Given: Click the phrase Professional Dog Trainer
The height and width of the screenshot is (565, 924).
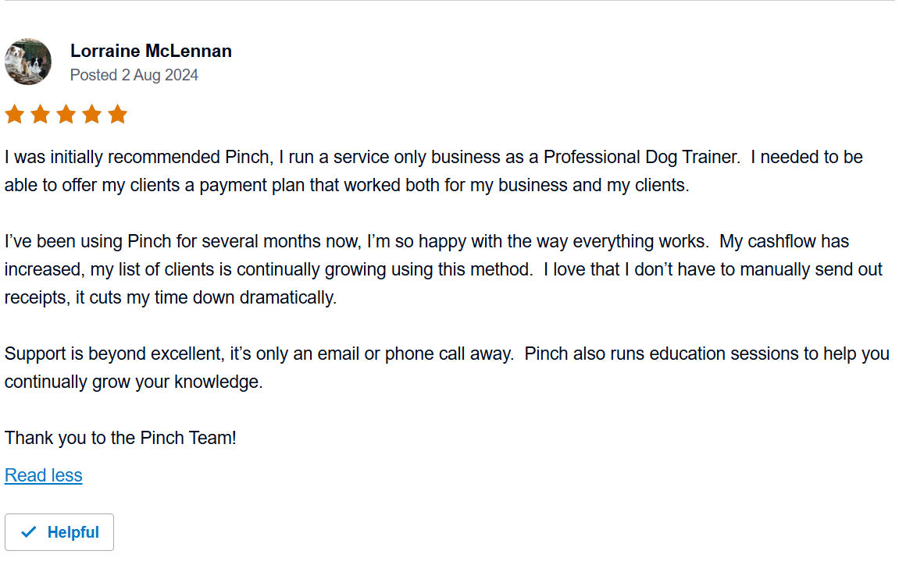Looking at the screenshot, I should [x=640, y=157].
